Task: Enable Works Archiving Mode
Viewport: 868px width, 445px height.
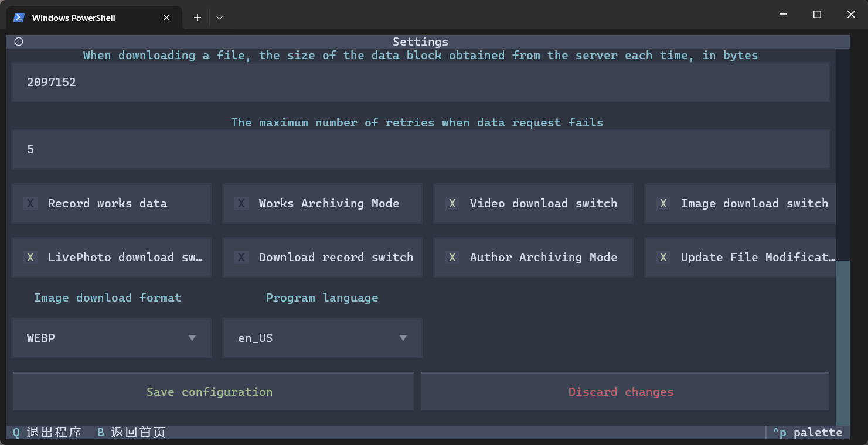Action: point(241,203)
